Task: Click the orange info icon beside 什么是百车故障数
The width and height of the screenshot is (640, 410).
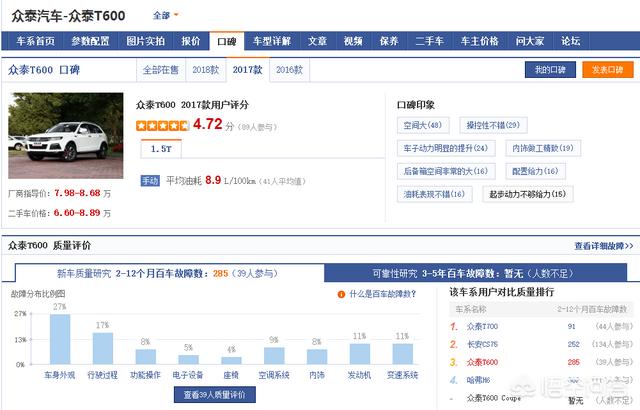Action: click(341, 294)
